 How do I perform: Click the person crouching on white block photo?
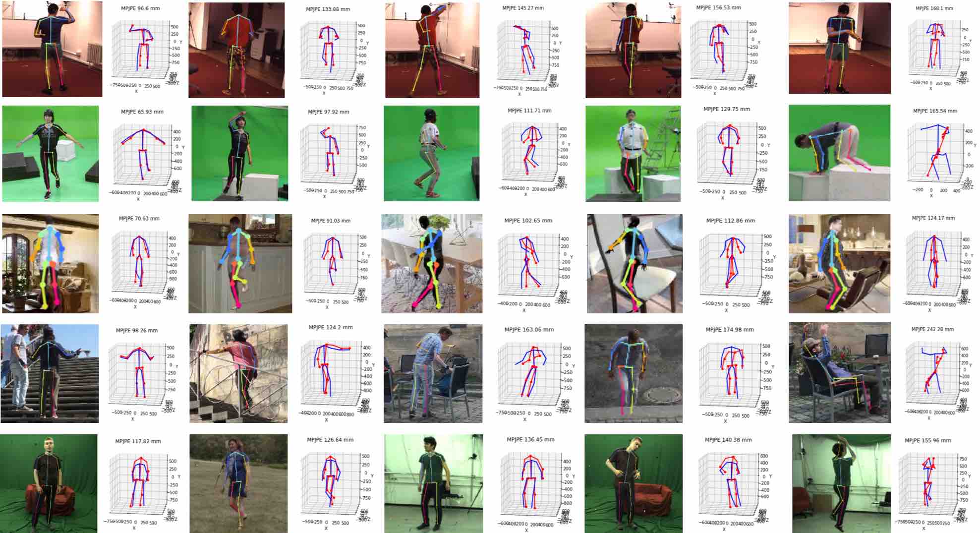839,153
